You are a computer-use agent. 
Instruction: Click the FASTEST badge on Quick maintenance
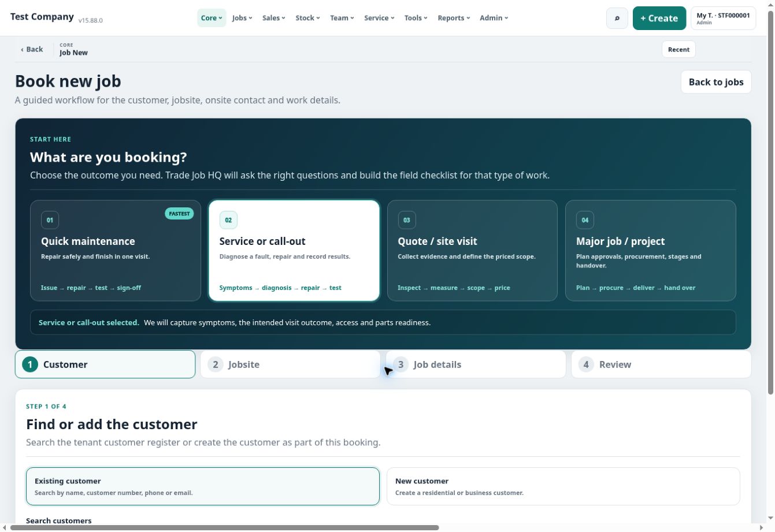[179, 214]
